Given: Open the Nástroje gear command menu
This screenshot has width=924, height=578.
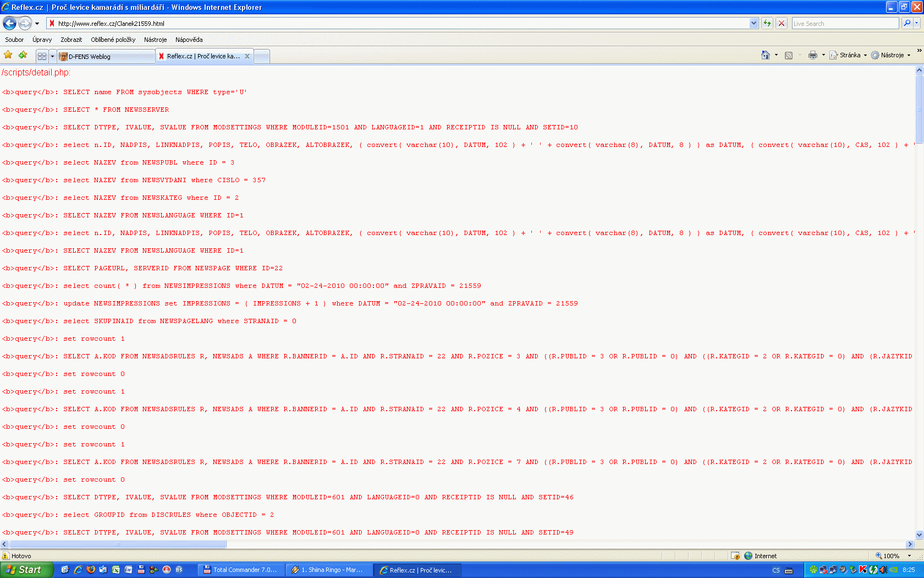Looking at the screenshot, I should tap(890, 55).
